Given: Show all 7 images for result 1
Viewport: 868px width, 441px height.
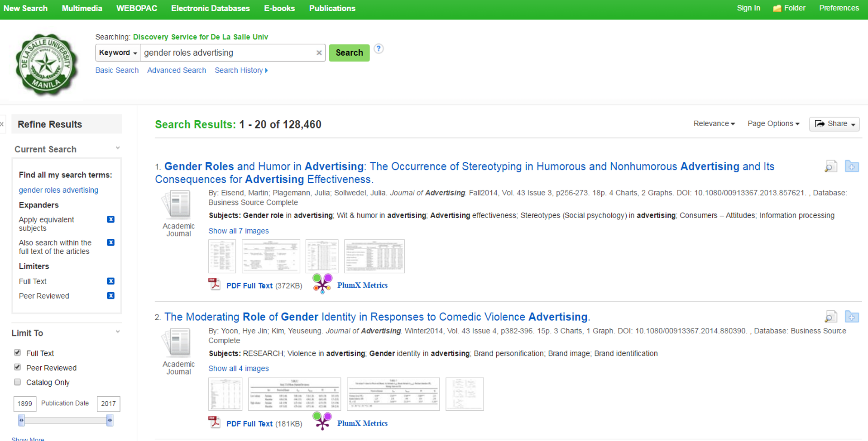Looking at the screenshot, I should pos(239,231).
